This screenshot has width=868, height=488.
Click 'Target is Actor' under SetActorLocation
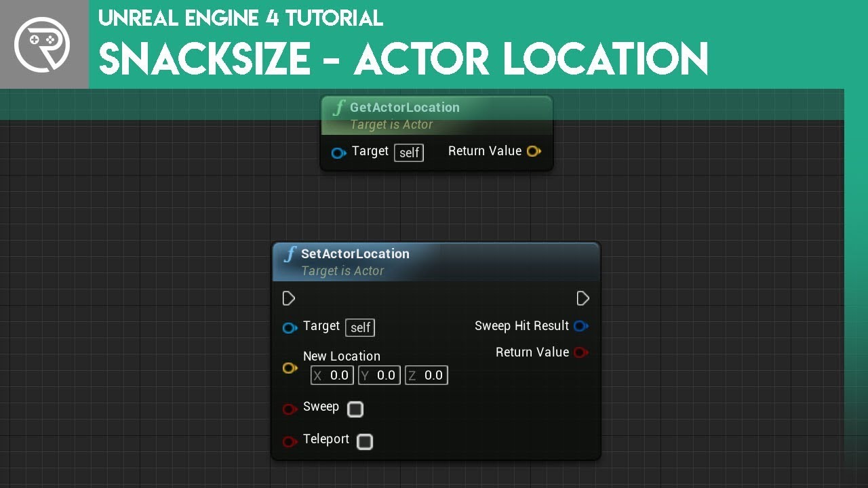342,271
